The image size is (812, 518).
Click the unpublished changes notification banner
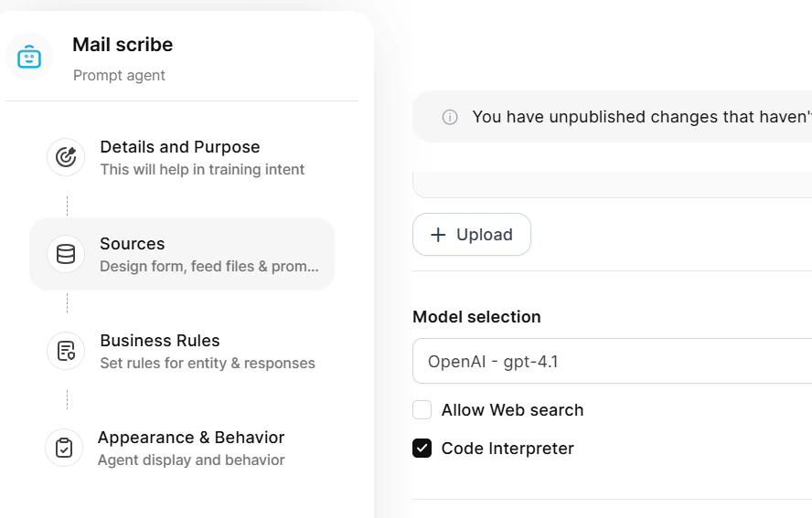(x=612, y=117)
